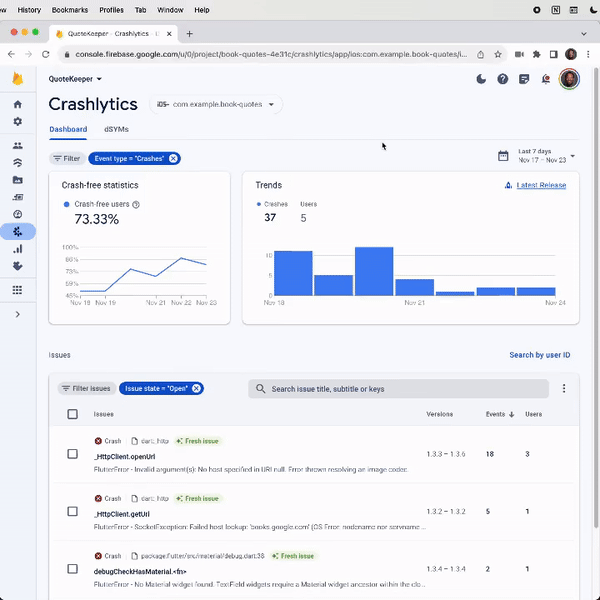
Task: Check the _HttpClient.getUrl issue checkbox
Action: 72,511
